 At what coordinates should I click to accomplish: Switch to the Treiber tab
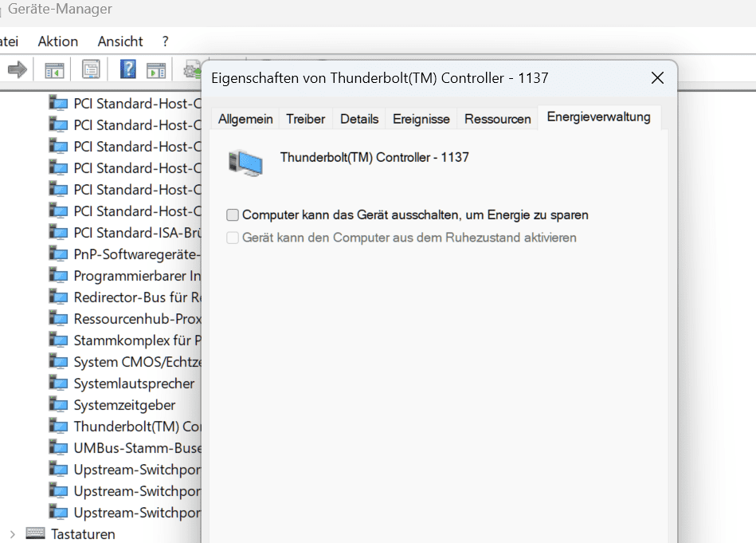[x=306, y=119]
